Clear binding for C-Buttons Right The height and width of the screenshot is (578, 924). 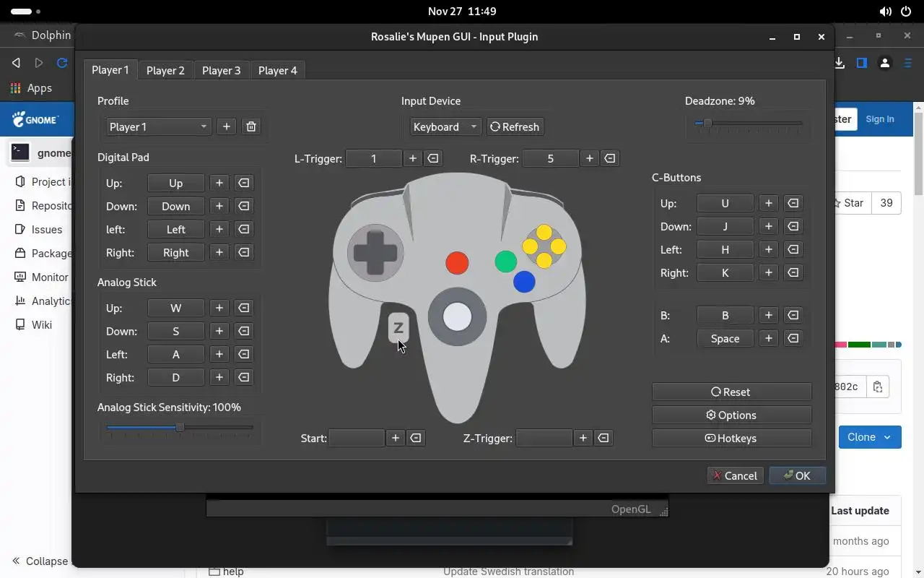(x=793, y=272)
